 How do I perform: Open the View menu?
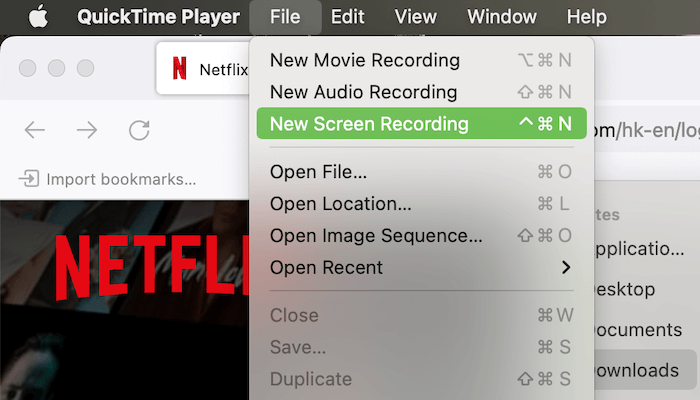415,16
